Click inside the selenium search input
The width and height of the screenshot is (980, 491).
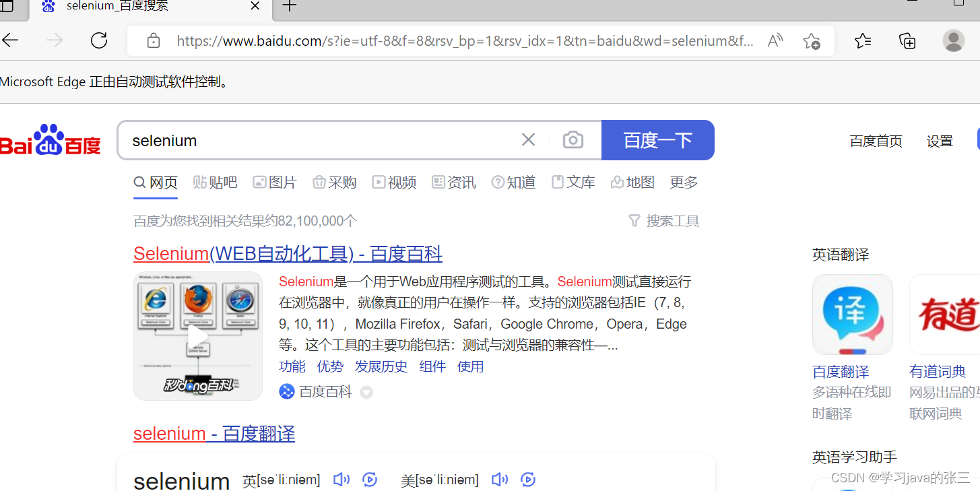tap(323, 140)
